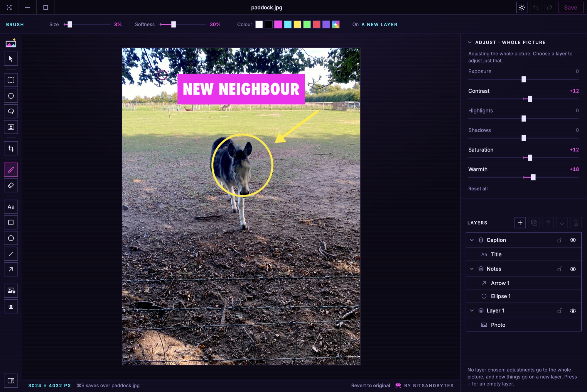The image size is (587, 392).
Task: Select the Lasso selection tool
Action: (11, 111)
